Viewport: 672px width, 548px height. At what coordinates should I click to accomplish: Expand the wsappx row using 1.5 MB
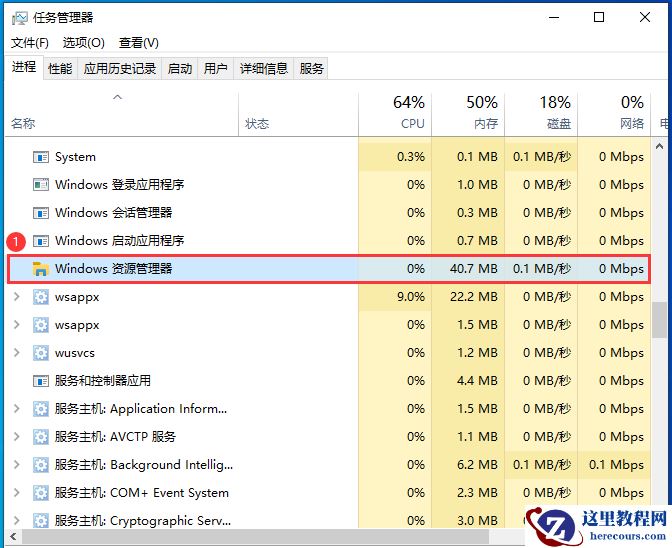(17, 325)
